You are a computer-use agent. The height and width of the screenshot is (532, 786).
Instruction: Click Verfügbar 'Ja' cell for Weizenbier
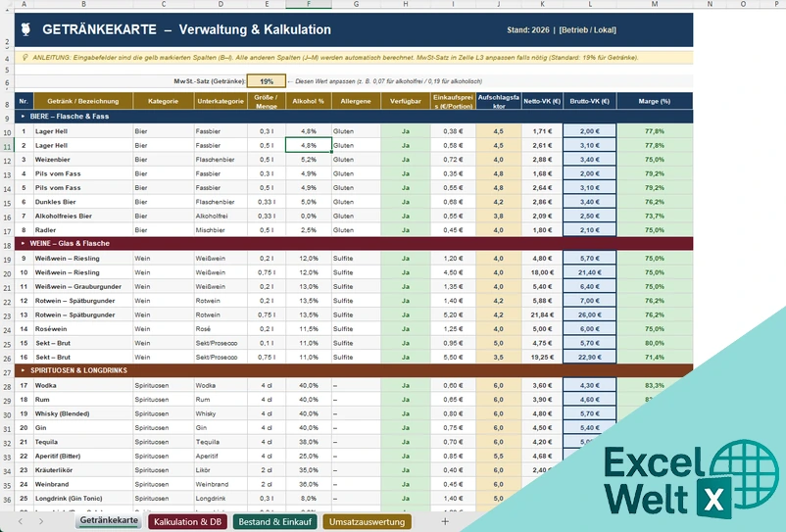tap(405, 160)
